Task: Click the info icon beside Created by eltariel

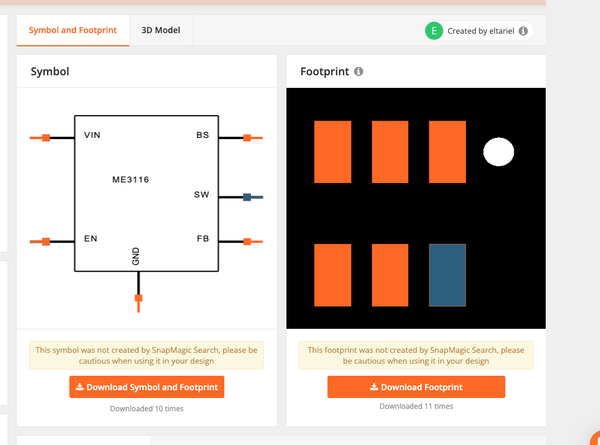Action: pos(523,31)
